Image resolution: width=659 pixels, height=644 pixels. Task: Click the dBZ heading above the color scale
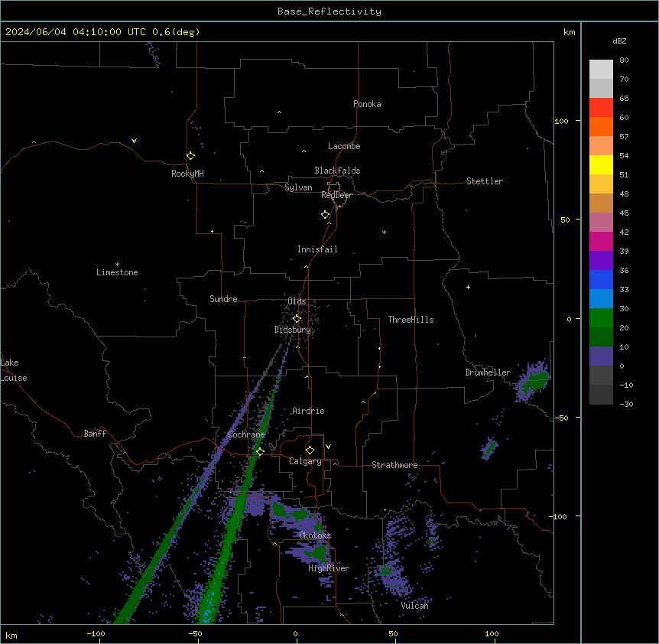pyautogui.click(x=619, y=41)
